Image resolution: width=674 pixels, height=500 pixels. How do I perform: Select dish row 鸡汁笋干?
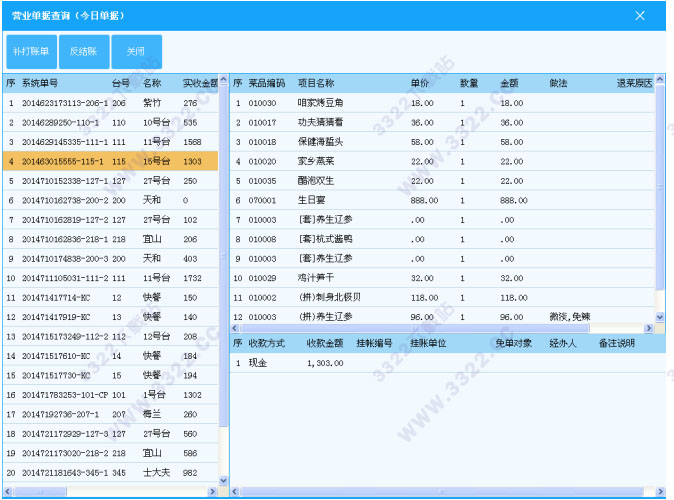tap(443, 278)
